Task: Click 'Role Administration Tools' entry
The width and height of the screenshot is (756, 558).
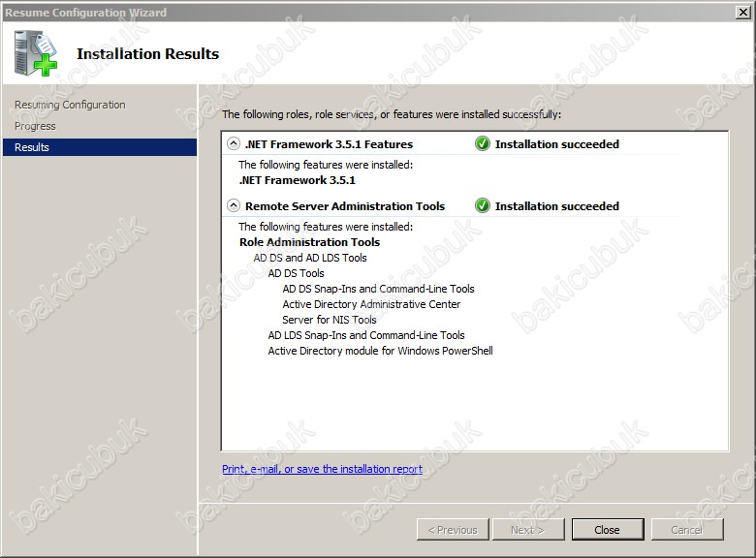Action: (309, 242)
